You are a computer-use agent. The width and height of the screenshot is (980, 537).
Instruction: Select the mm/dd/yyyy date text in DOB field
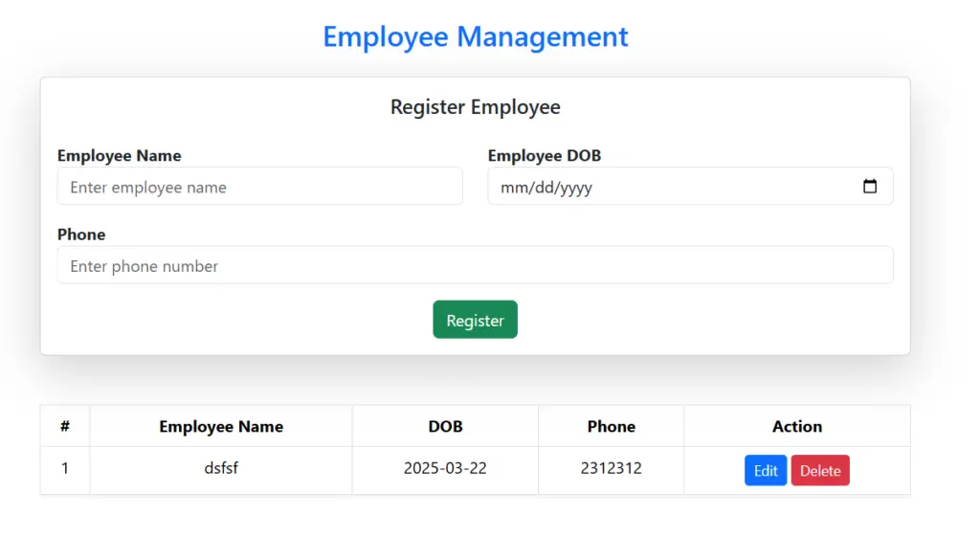click(546, 188)
